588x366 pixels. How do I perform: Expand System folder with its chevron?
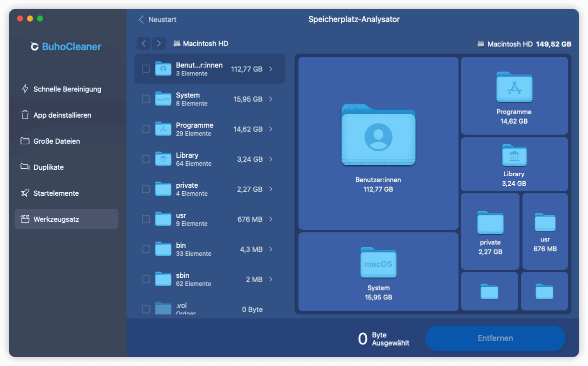pyautogui.click(x=271, y=99)
